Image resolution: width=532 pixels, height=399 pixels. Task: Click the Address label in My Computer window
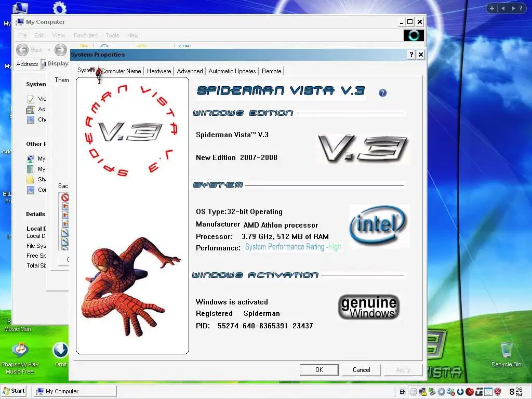(x=27, y=64)
